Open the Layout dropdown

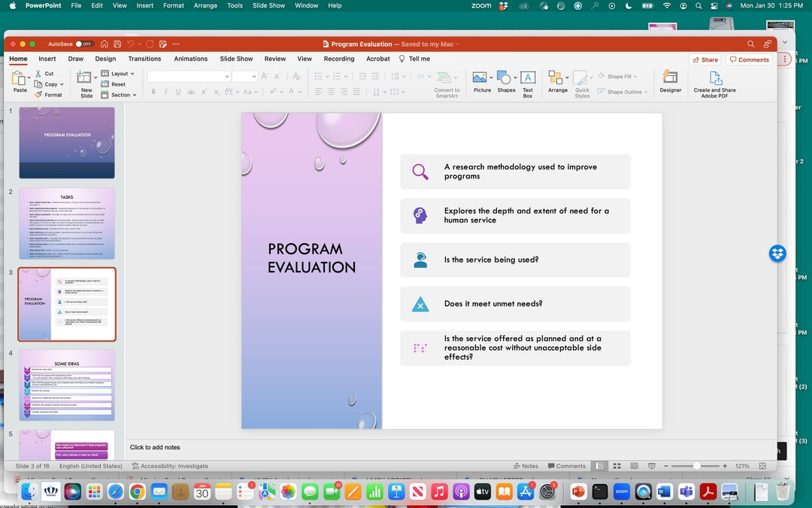point(120,73)
